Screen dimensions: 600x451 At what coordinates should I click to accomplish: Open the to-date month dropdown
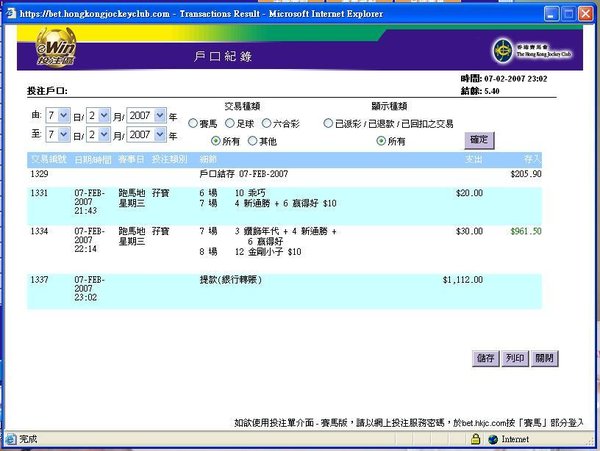98,134
